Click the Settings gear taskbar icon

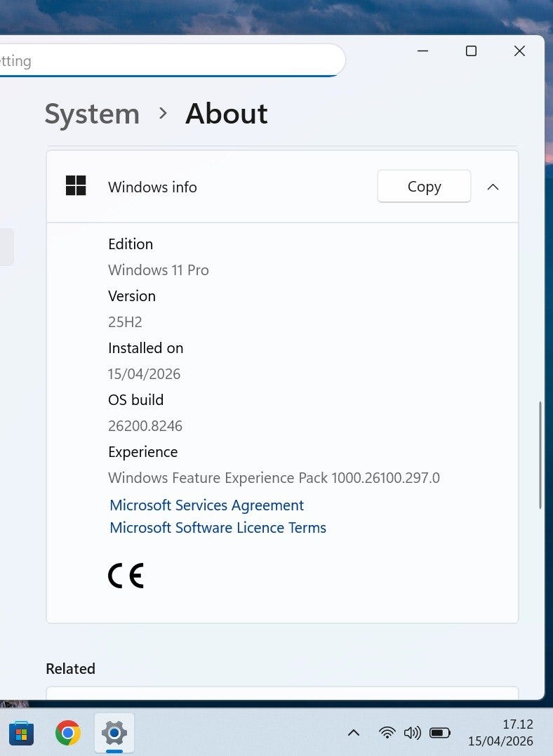pos(114,734)
